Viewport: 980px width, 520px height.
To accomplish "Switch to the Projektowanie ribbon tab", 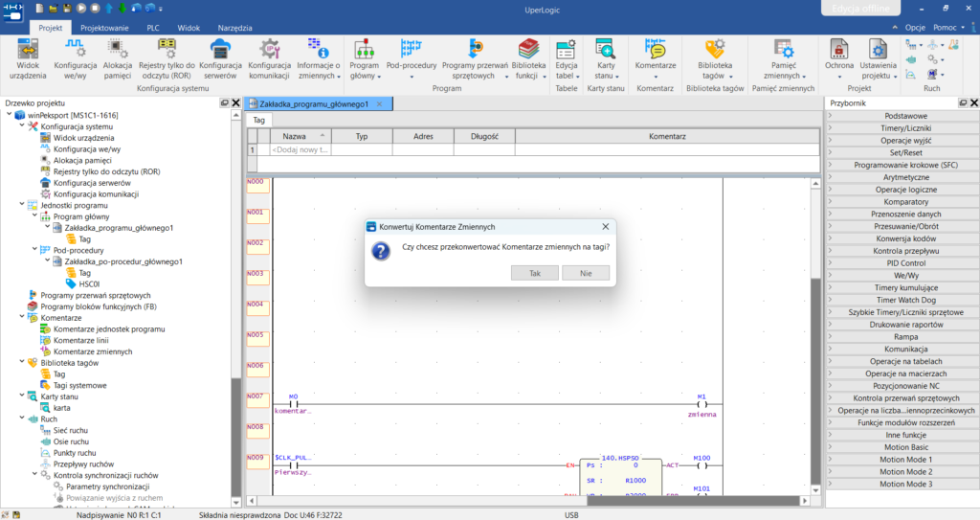I will [x=104, y=28].
